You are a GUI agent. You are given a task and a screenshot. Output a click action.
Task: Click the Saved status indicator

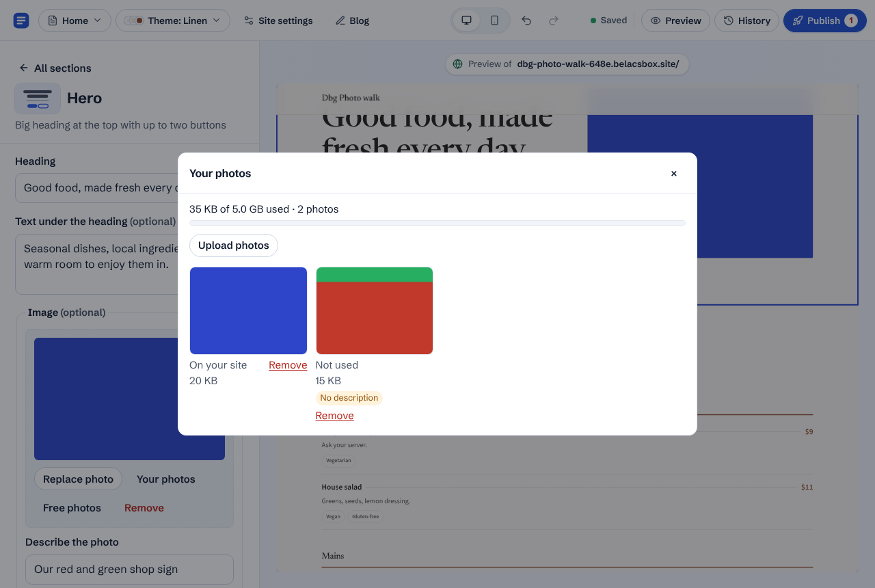pyautogui.click(x=608, y=21)
